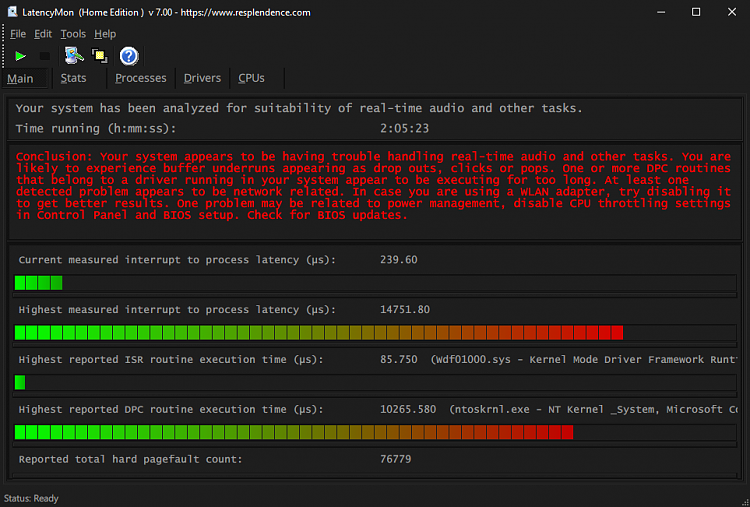
Task: Open the toolbar icon right of stop
Action: 74,56
